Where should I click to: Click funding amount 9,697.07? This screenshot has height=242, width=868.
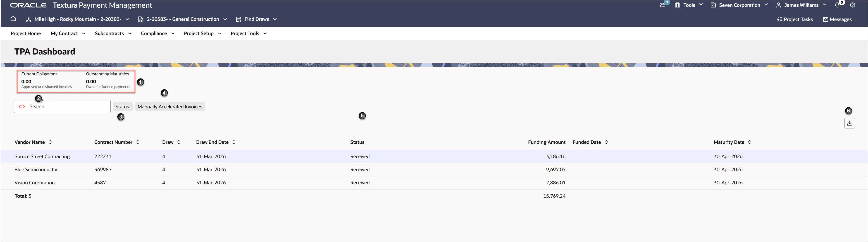[556, 170]
